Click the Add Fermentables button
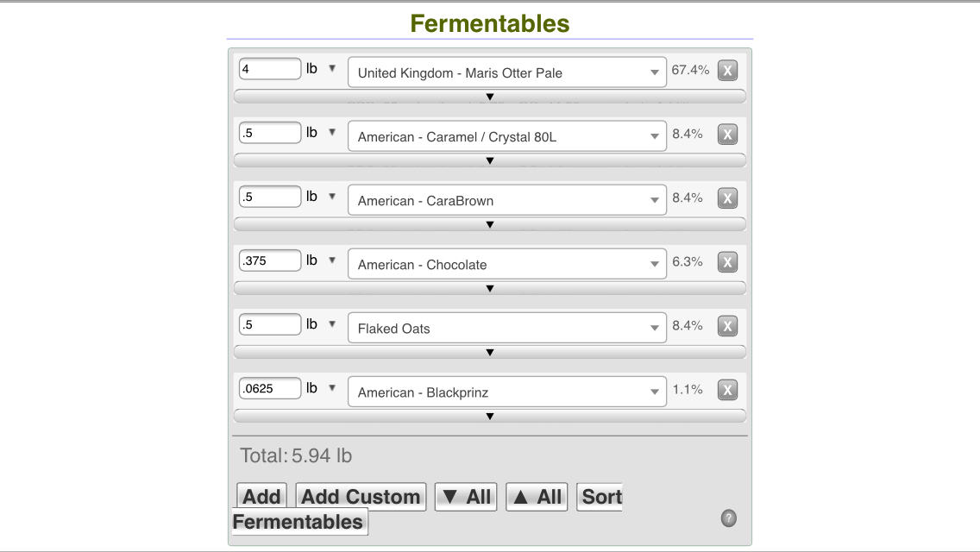The width and height of the screenshot is (980, 552). [x=262, y=496]
